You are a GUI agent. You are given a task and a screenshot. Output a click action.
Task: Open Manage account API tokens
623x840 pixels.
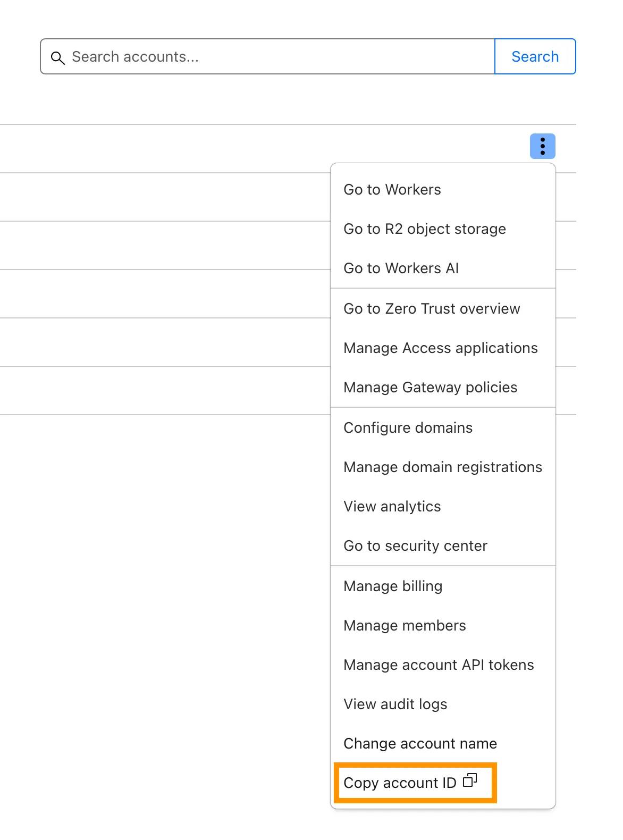[439, 665]
